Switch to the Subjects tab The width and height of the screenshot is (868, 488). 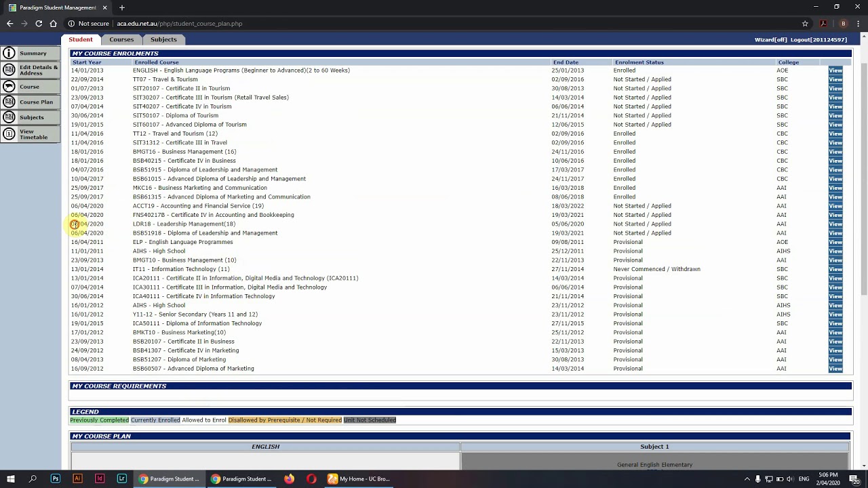[163, 39]
